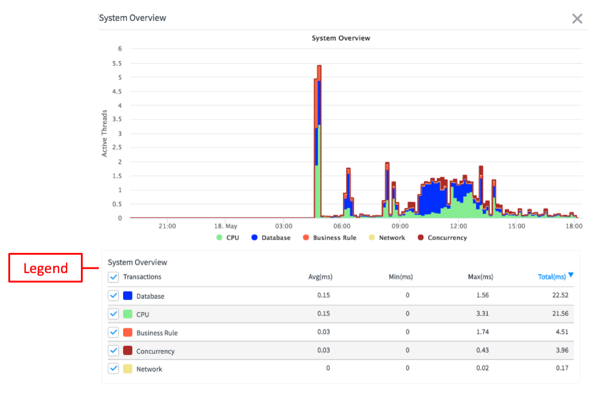
Task: Click Database max value 1.56
Action: coord(483,295)
